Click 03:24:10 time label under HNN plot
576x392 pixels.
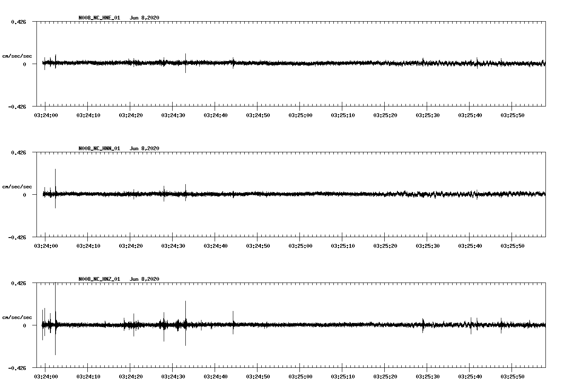(88, 246)
